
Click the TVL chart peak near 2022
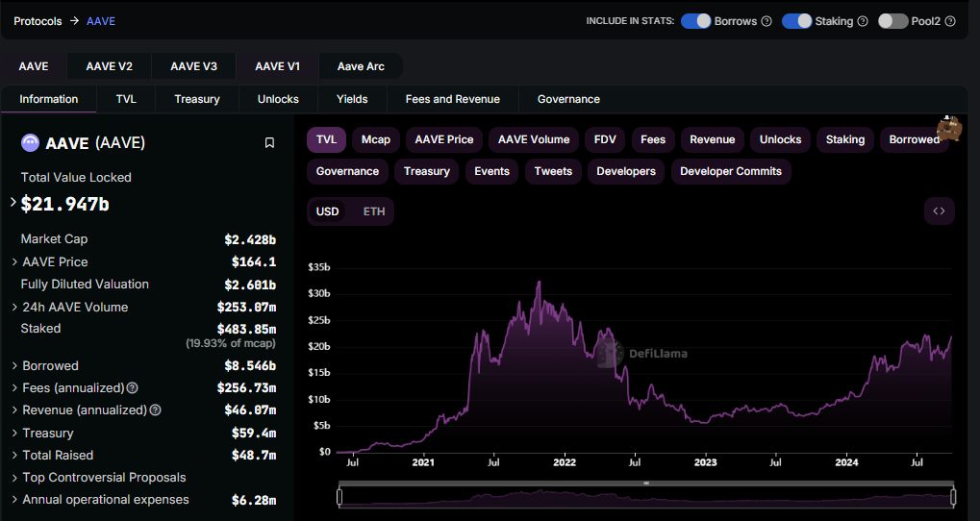(x=539, y=282)
